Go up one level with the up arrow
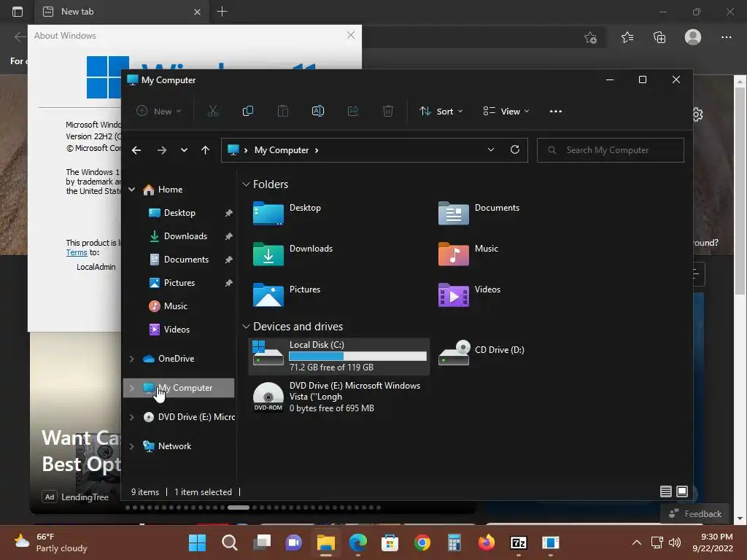The height and width of the screenshot is (560, 747). [x=205, y=150]
